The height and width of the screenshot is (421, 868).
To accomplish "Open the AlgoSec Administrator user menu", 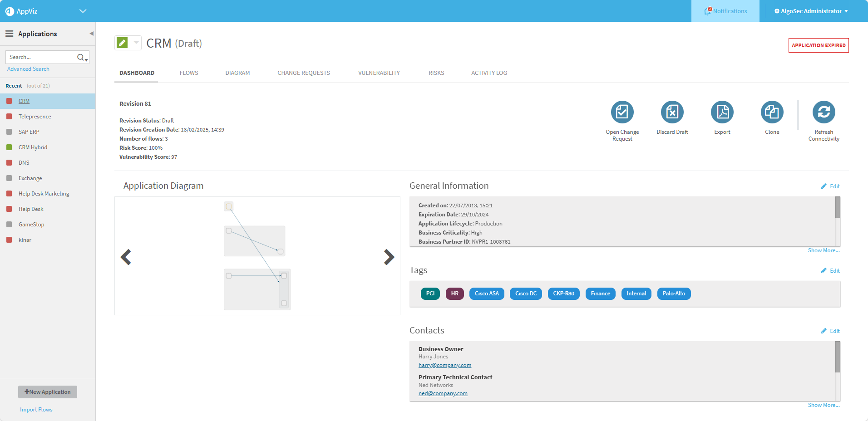I will 811,11.
